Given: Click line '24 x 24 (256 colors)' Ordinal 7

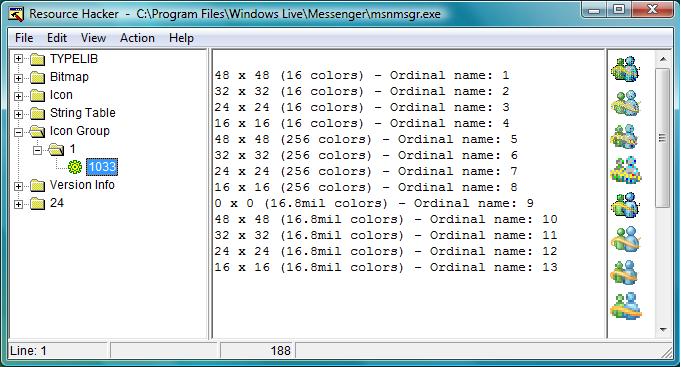Looking at the screenshot, I should pyautogui.click(x=366, y=172).
